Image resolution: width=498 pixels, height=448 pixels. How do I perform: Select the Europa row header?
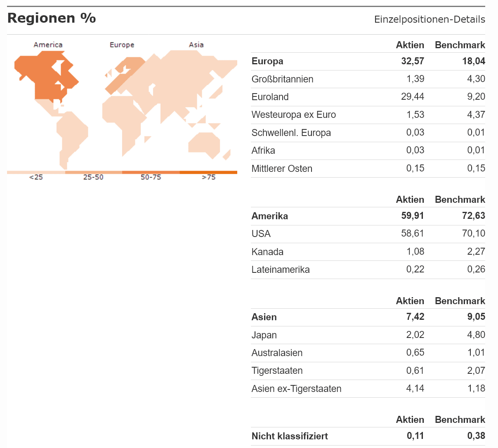267,61
